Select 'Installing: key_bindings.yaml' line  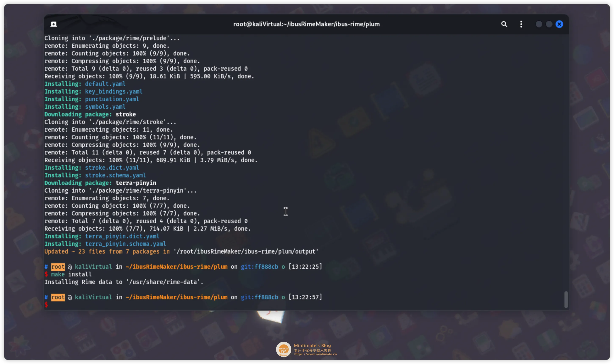pos(93,91)
